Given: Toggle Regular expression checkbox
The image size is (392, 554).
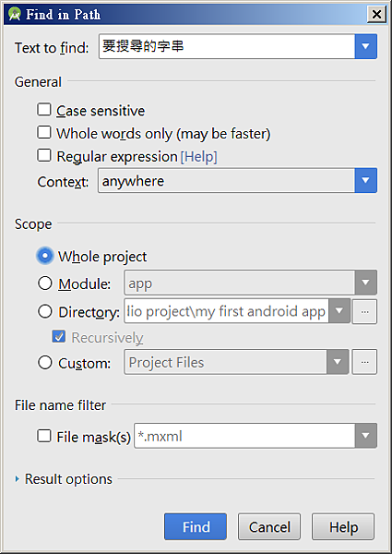Looking at the screenshot, I should [44, 155].
